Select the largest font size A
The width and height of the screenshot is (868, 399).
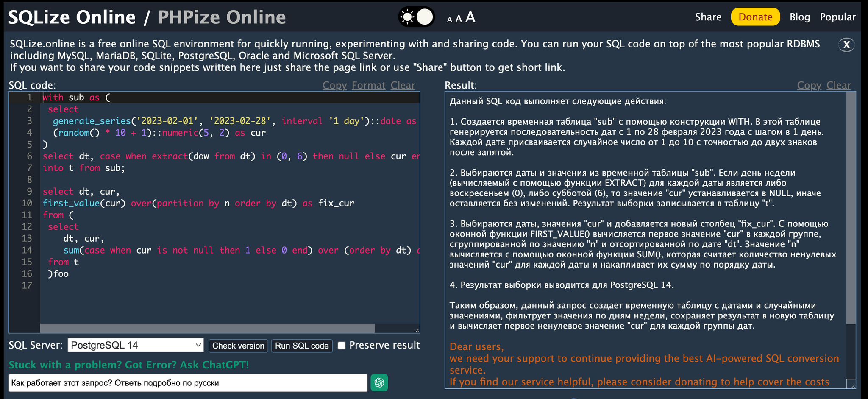coord(470,17)
